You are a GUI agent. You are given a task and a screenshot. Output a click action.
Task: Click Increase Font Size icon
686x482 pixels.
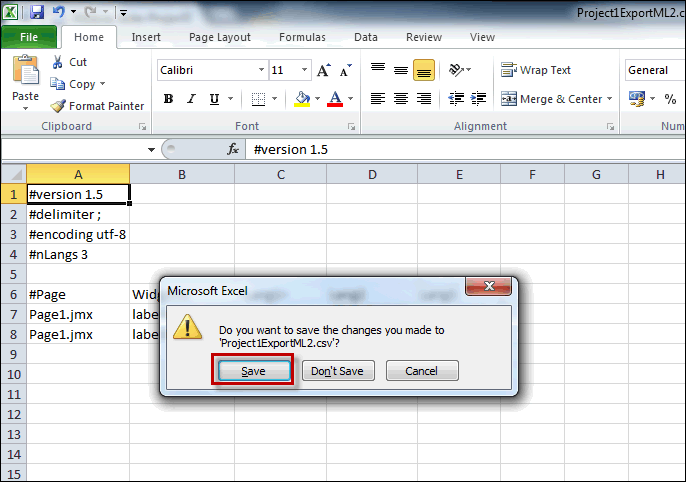(324, 70)
